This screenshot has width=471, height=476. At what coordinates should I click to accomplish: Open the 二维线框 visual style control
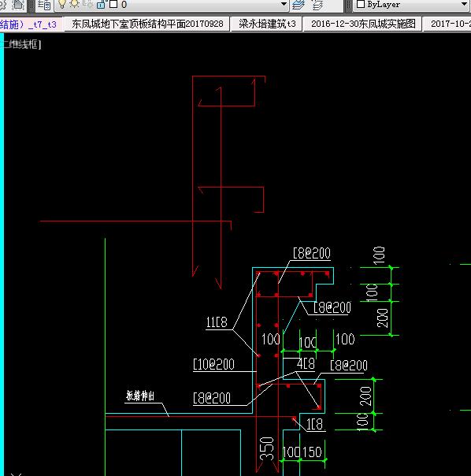coord(21,45)
